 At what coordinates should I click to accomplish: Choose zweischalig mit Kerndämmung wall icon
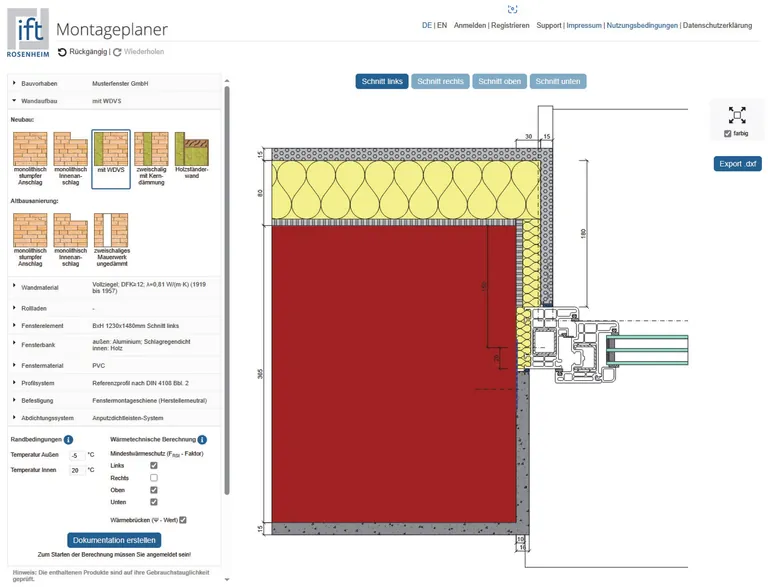(151, 148)
